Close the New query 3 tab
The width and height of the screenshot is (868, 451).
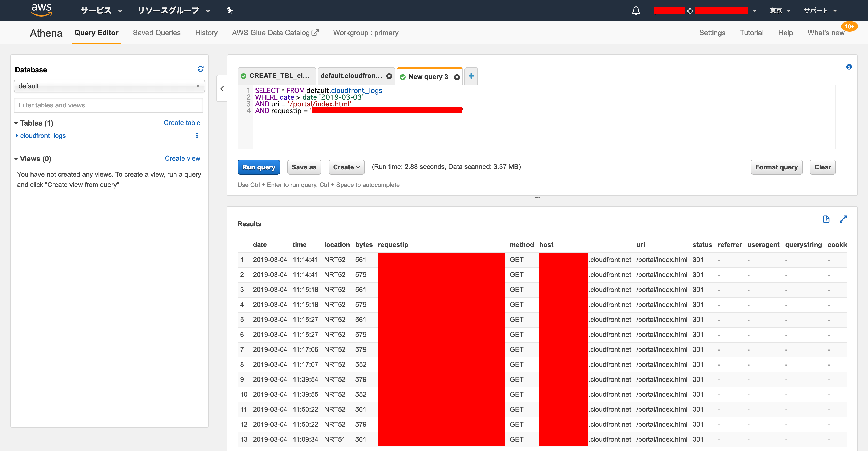click(x=457, y=77)
